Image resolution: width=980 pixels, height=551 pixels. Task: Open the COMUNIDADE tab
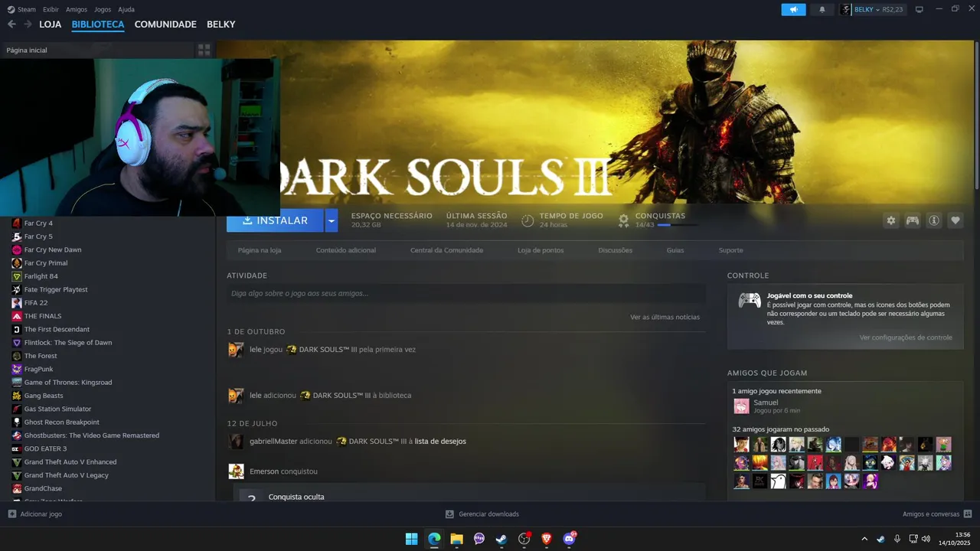[165, 24]
